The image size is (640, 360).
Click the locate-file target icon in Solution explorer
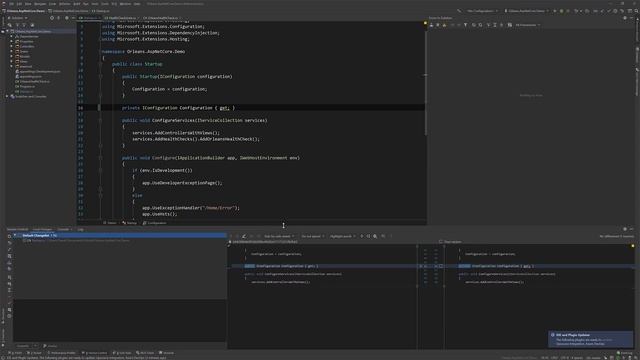pyautogui.click(x=52, y=18)
